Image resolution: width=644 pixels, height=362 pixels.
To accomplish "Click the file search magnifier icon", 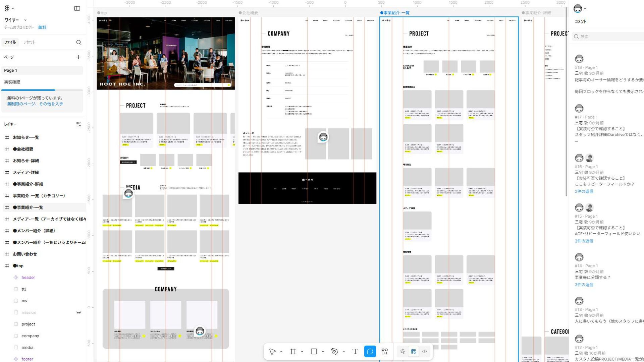I will (x=79, y=43).
